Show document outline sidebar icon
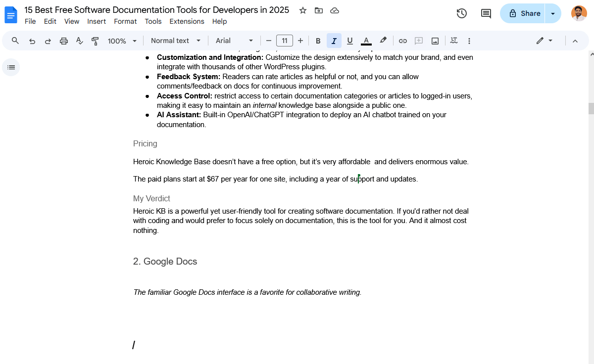The width and height of the screenshot is (594, 364). point(11,67)
